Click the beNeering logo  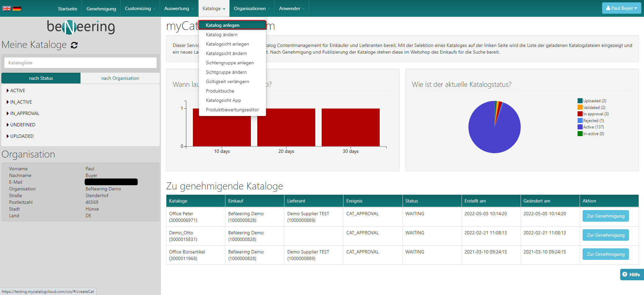[80, 27]
